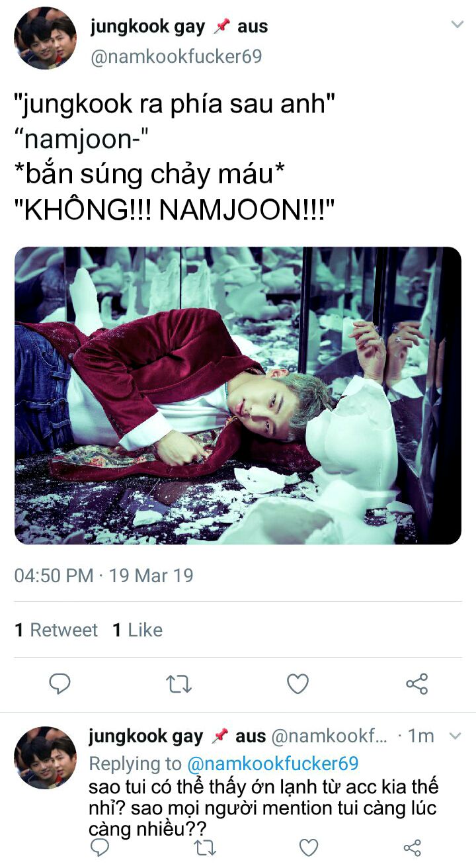Image resolution: width=476 pixels, height=868 pixels.
Task: Open the reply tweet text to view its thread
Action: tap(264, 808)
